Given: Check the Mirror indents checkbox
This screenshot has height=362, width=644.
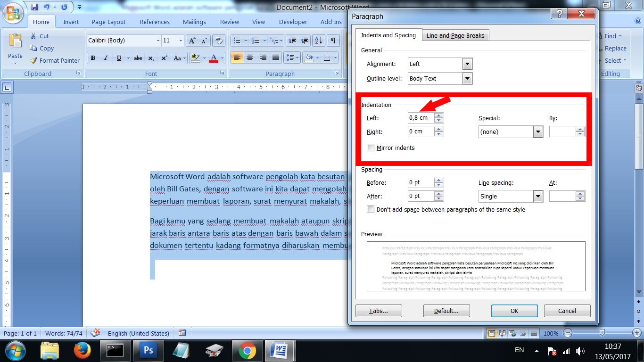Looking at the screenshot, I should pos(371,148).
